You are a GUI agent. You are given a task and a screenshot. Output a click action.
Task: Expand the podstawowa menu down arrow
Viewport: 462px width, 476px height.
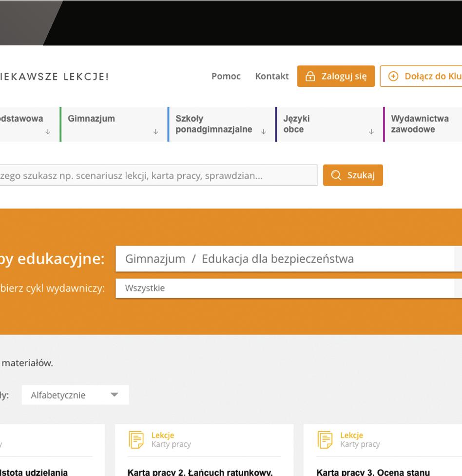[x=48, y=132]
